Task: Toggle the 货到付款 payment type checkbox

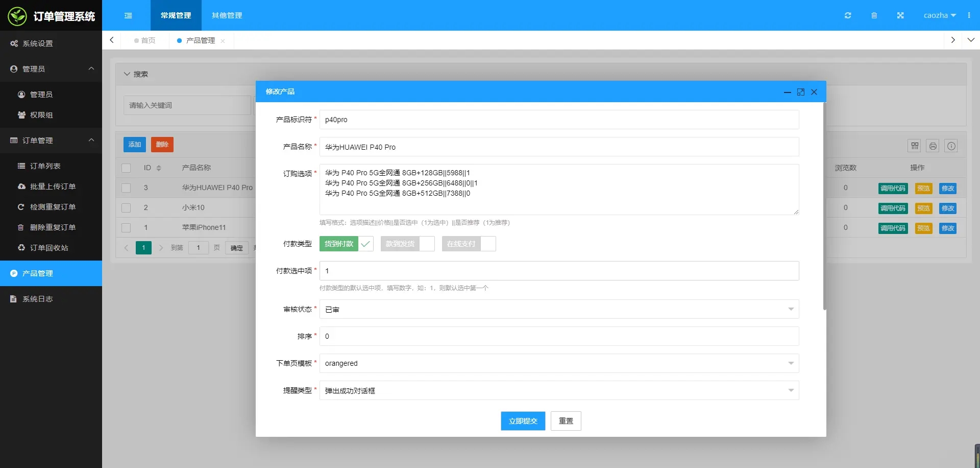Action: (x=346, y=244)
